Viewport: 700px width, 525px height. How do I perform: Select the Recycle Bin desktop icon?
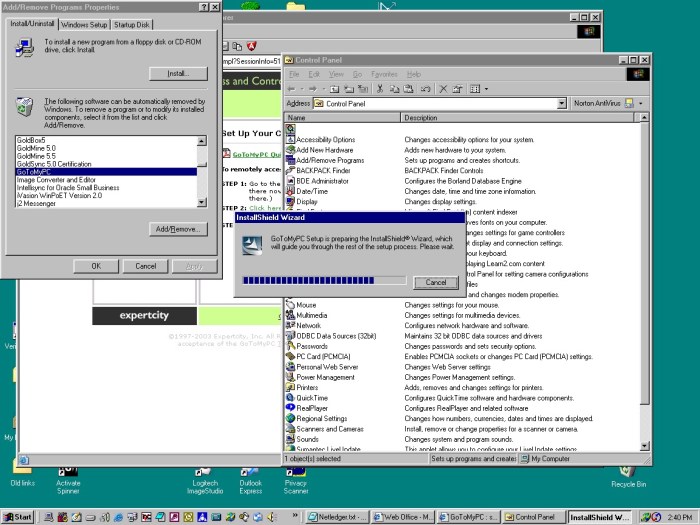click(628, 477)
